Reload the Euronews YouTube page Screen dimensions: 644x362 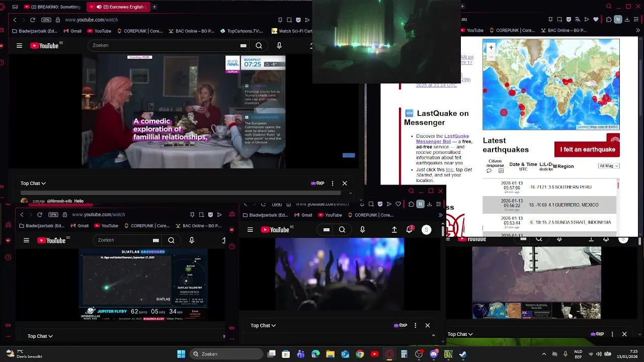(x=33, y=20)
